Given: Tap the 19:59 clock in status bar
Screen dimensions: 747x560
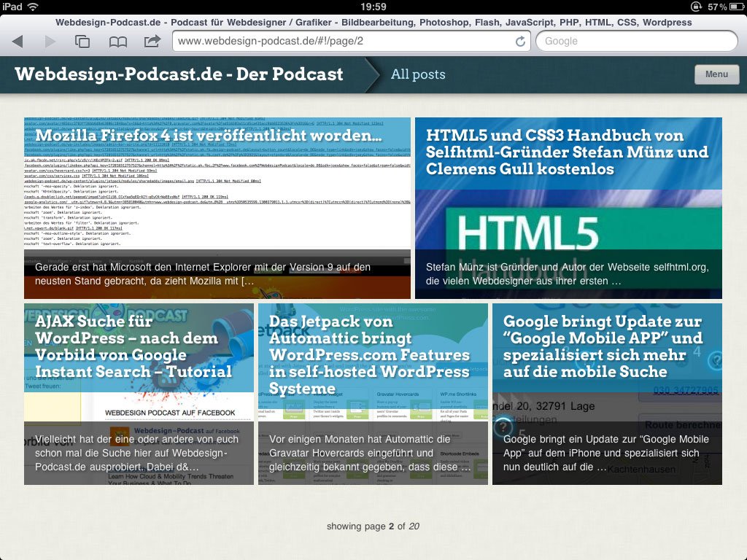Looking at the screenshot, I should coord(373,7).
